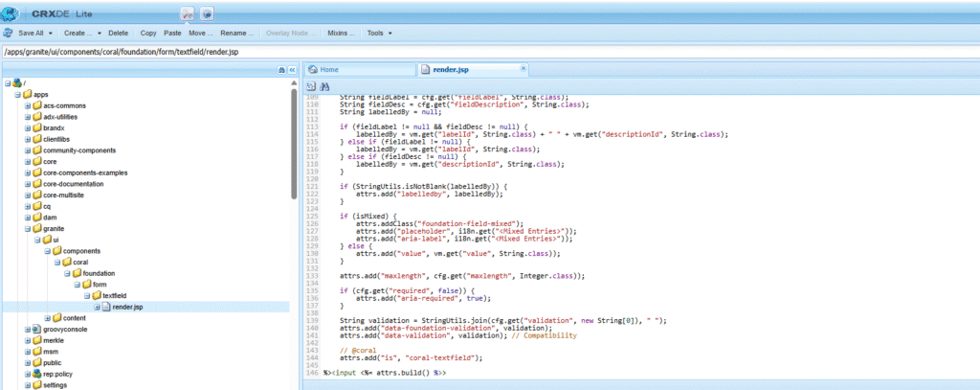Collapse the tree panel with double-arrow icon
Viewport: 980px width, 390px height.
pyautogui.click(x=291, y=70)
